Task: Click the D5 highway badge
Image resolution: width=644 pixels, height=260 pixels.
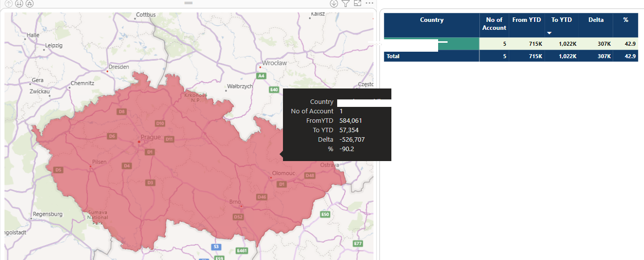Action: (58, 170)
